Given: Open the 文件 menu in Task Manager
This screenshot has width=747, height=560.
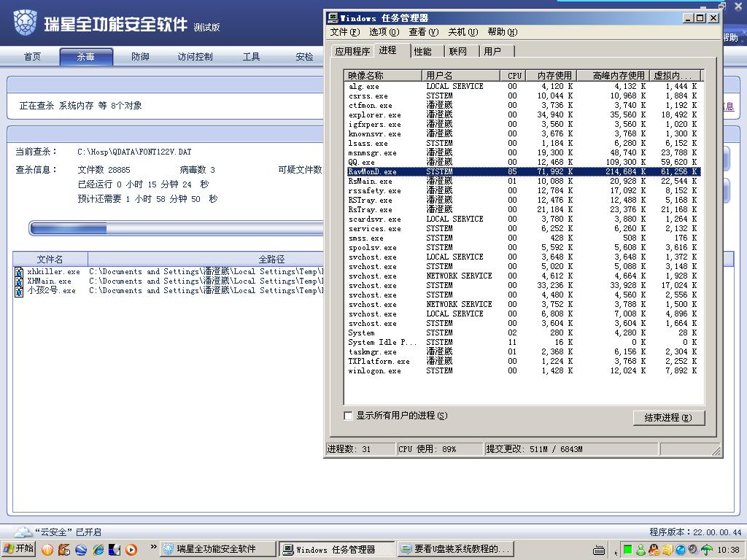Looking at the screenshot, I should click(x=345, y=32).
